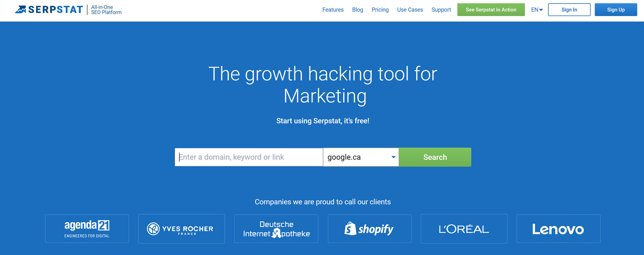Open the Shopify client logo
This screenshot has width=644, height=255.
(370, 229)
